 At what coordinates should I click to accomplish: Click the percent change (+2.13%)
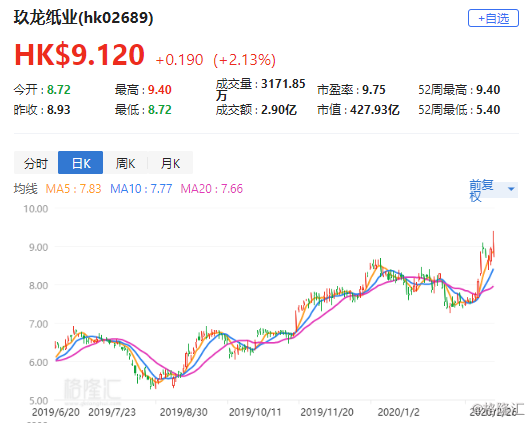pyautogui.click(x=245, y=60)
